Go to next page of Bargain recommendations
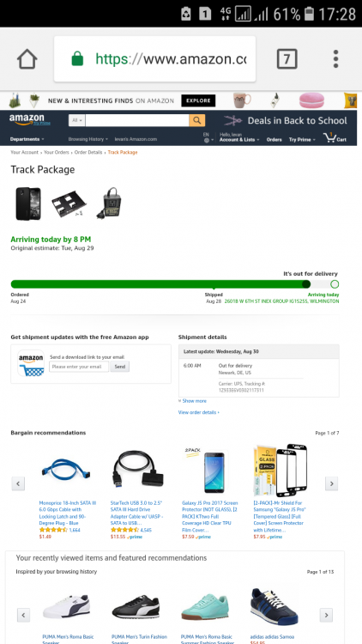Screen dimensions: 362x644 coord(332,483)
